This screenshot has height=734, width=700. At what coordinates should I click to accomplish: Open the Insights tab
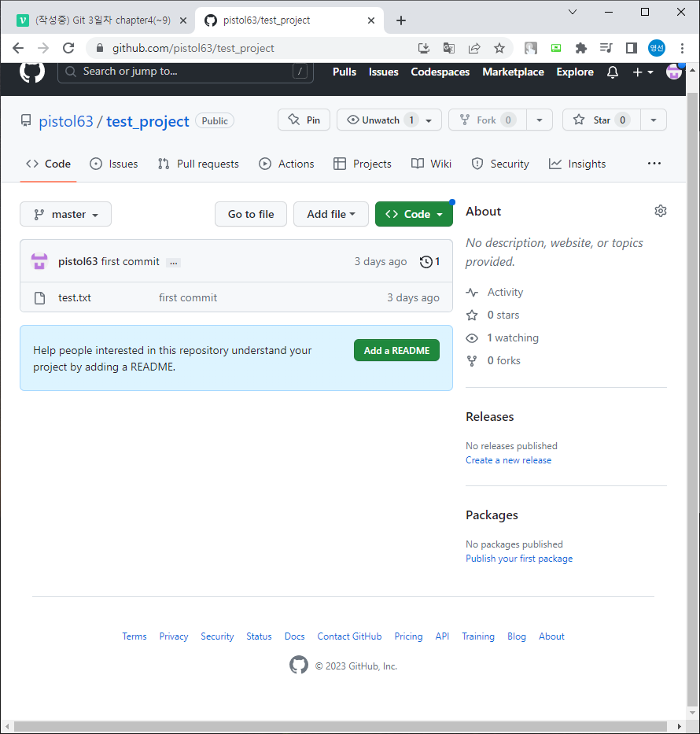pos(577,164)
